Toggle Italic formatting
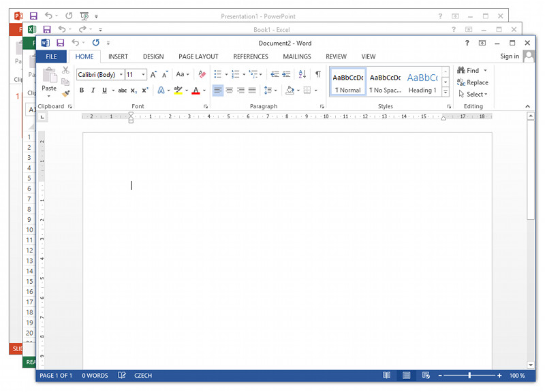 coord(93,91)
